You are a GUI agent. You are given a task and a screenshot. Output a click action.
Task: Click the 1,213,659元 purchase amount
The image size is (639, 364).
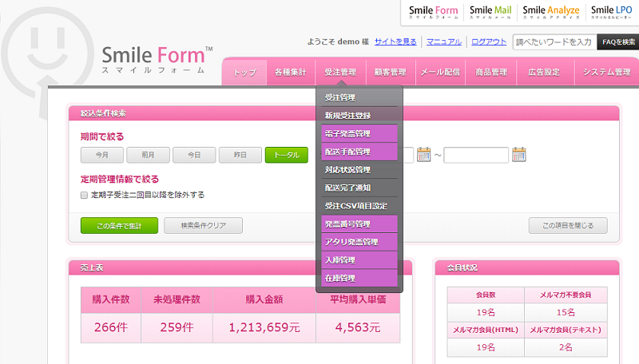[x=264, y=327]
